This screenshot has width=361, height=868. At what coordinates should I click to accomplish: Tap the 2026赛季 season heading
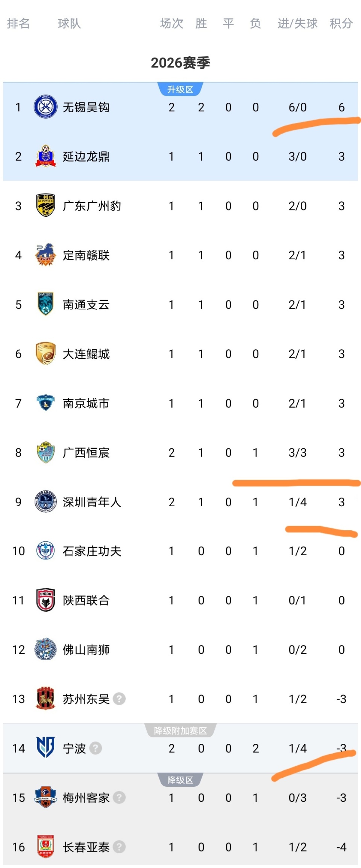(x=180, y=63)
